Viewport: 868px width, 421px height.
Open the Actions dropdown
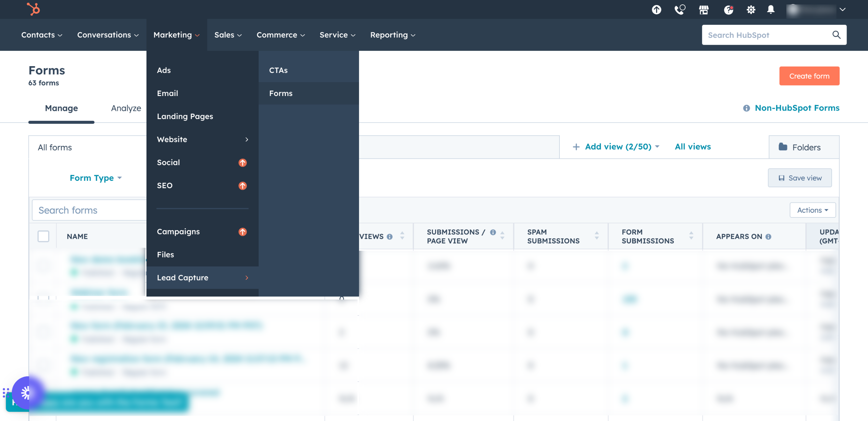(812, 210)
